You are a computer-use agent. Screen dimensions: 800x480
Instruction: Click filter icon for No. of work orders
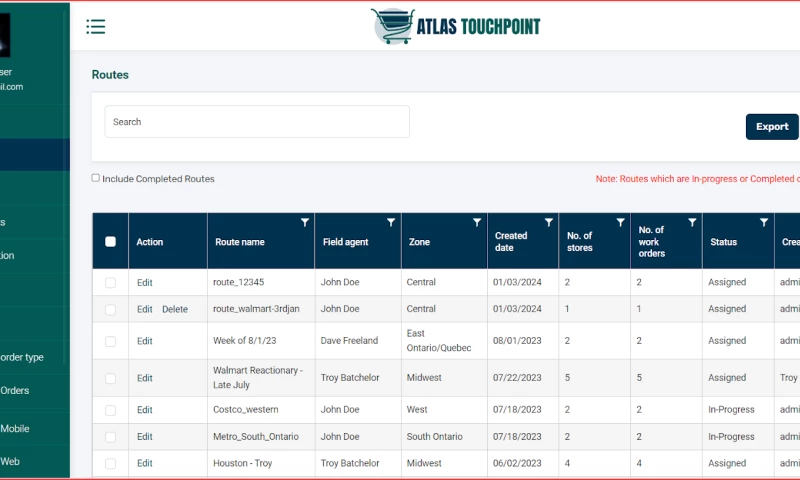(x=692, y=223)
